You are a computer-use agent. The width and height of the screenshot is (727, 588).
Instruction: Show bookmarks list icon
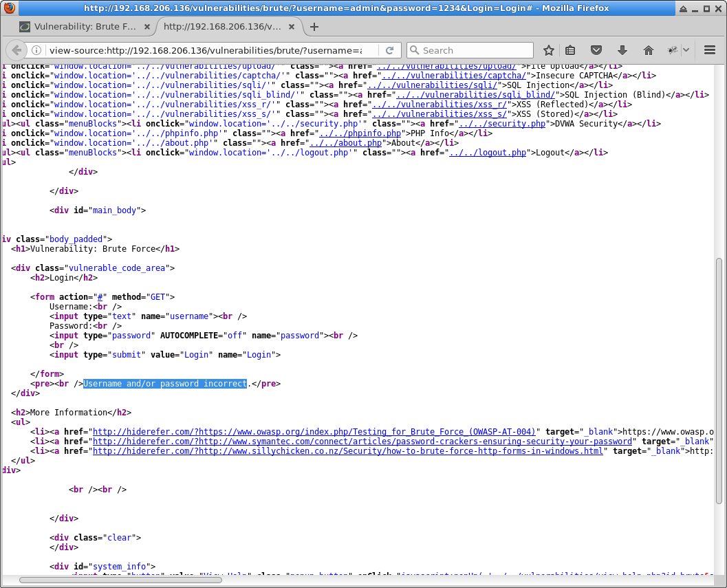570,50
